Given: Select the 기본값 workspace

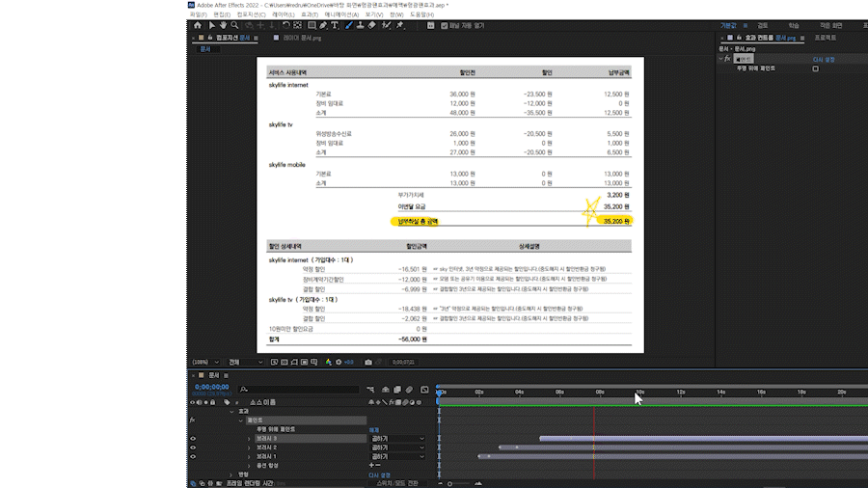Looking at the screenshot, I should 728,25.
